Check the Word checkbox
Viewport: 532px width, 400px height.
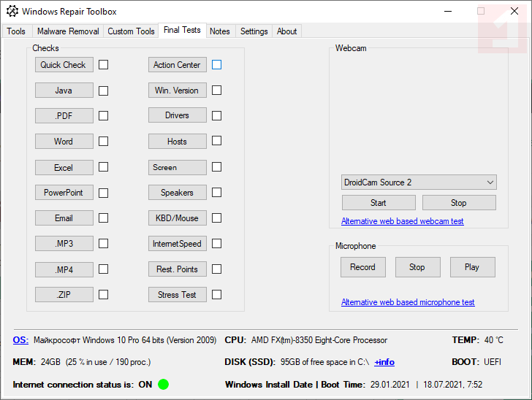point(104,141)
